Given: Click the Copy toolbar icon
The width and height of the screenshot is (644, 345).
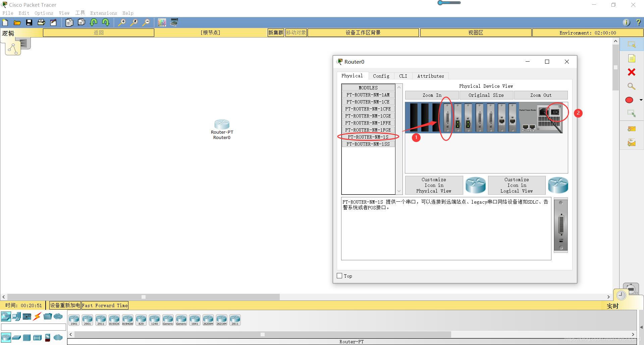Looking at the screenshot, I should (x=69, y=22).
